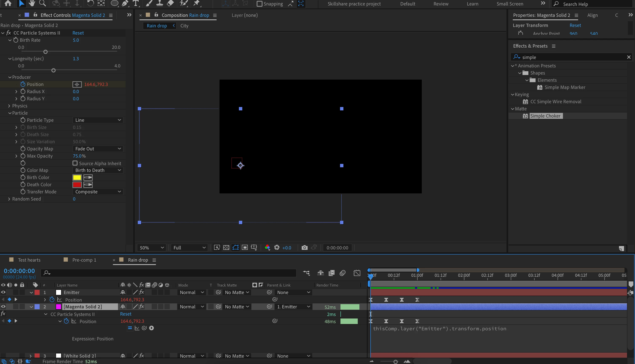Open the Death Color red swatch

point(77,185)
